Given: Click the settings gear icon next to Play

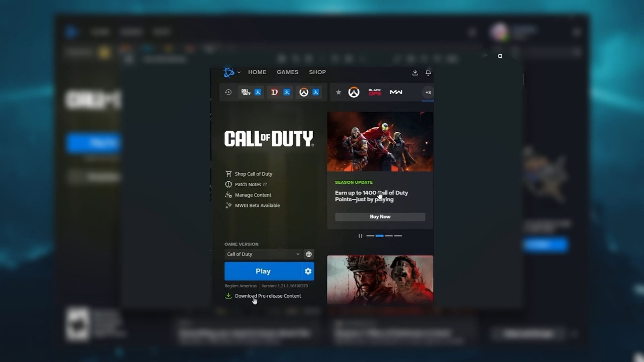Looking at the screenshot, I should 308,271.
